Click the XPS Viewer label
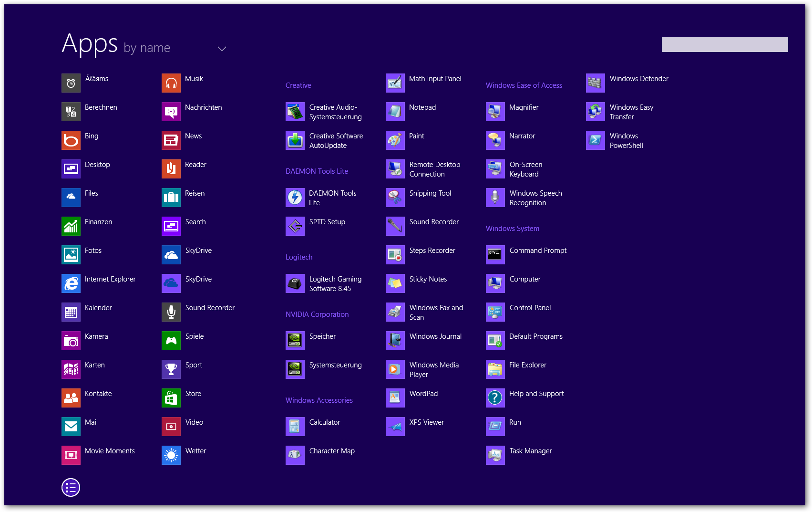812x512 pixels. point(427,422)
